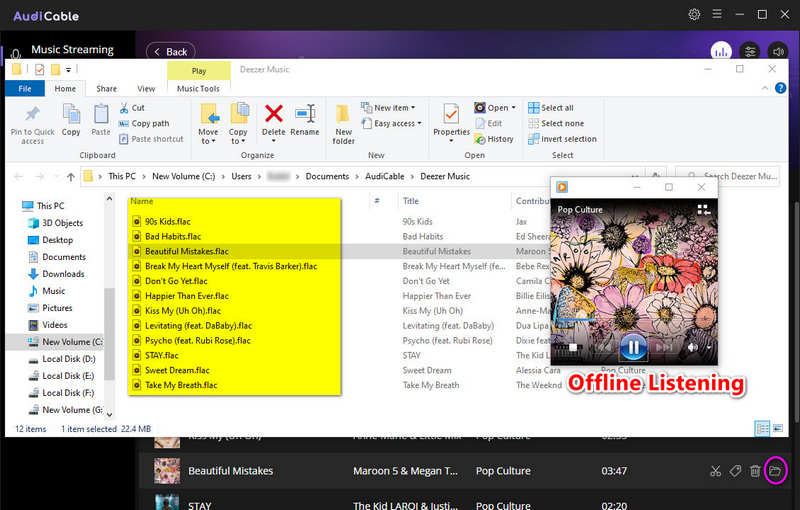Screen dimensions: 800x510
Task: Collapse ribbon with chevron near help
Action: [x=765, y=88]
